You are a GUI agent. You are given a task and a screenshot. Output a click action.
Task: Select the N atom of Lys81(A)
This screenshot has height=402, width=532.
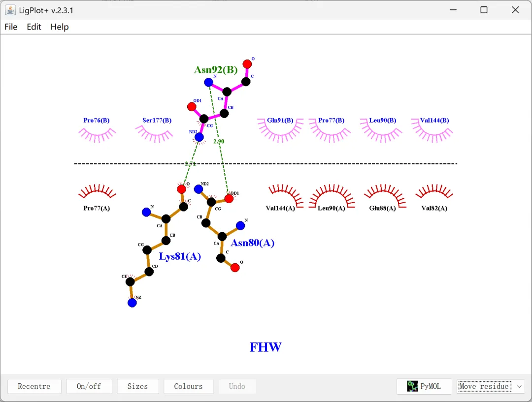pyautogui.click(x=146, y=212)
